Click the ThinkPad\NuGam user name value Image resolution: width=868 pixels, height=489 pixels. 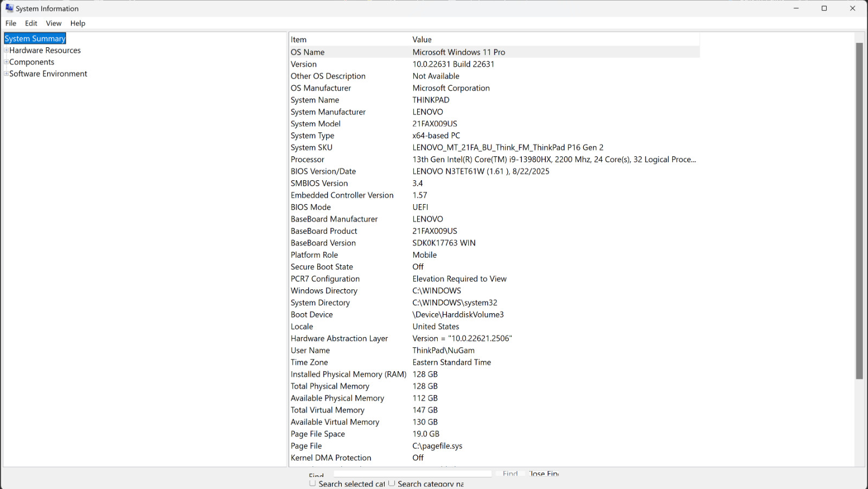444,351
